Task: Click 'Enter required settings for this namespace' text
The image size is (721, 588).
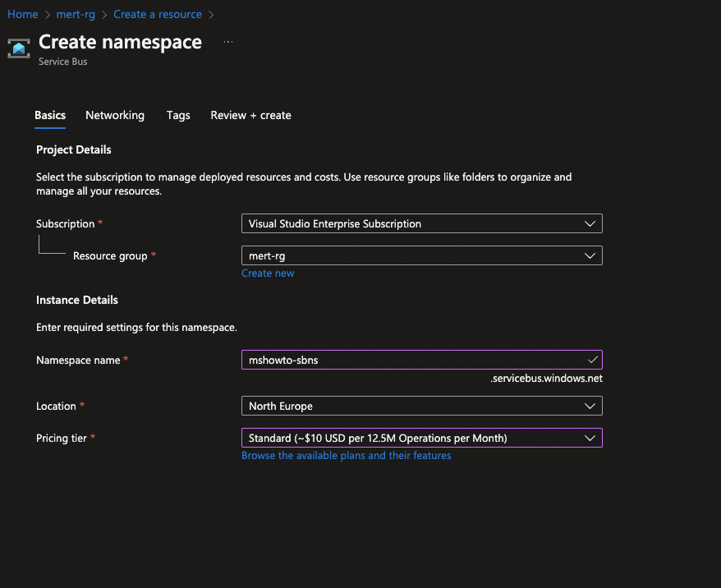Action: point(136,328)
